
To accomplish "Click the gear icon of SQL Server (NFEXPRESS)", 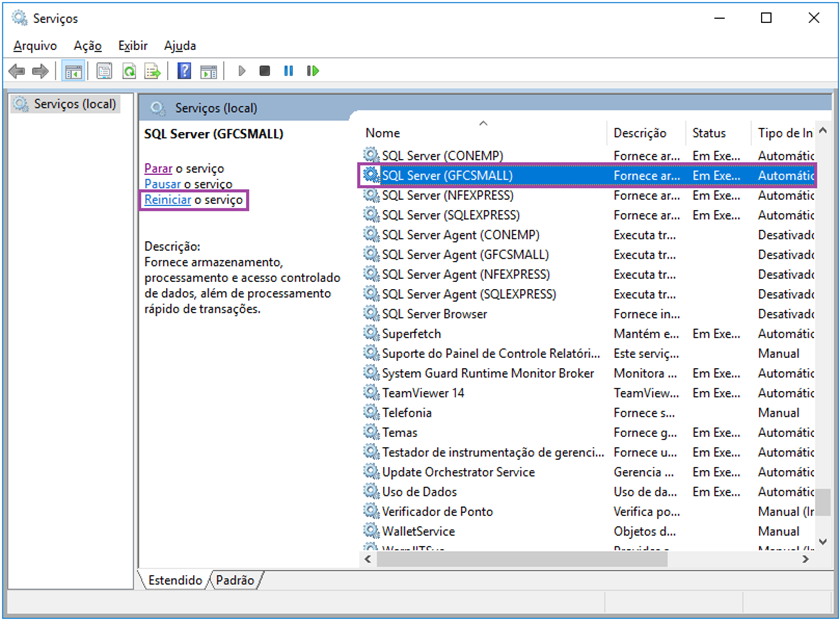I will [371, 195].
